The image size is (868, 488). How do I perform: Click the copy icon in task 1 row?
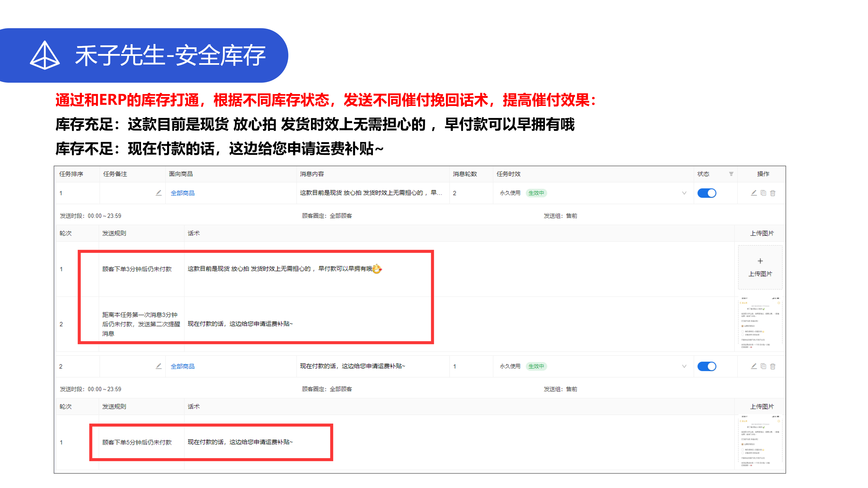click(763, 193)
